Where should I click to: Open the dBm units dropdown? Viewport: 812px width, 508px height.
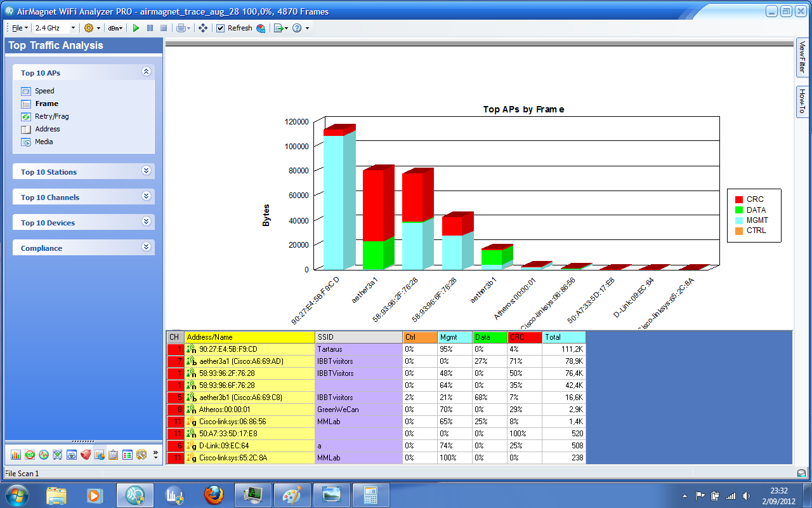pos(115,28)
